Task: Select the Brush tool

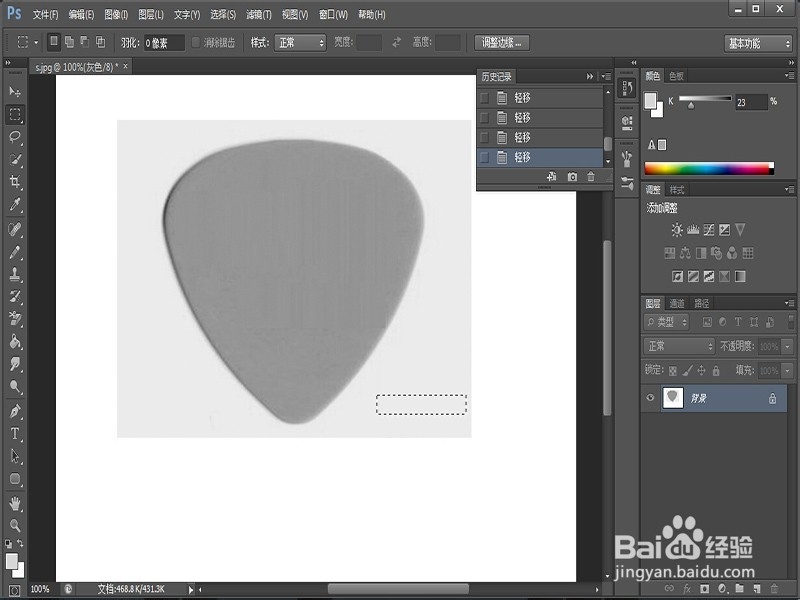Action: pyautogui.click(x=15, y=252)
